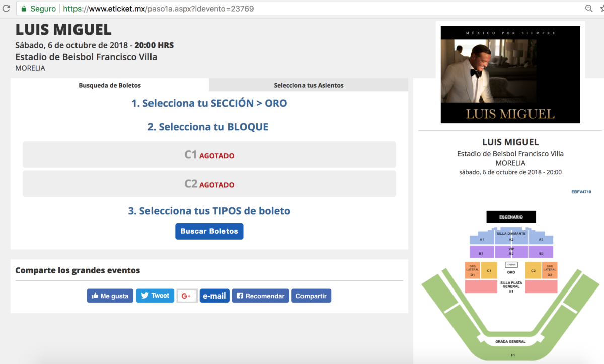Select Silla Diamante A2 on seating map
Screen dimensions: 604x364
511,235
